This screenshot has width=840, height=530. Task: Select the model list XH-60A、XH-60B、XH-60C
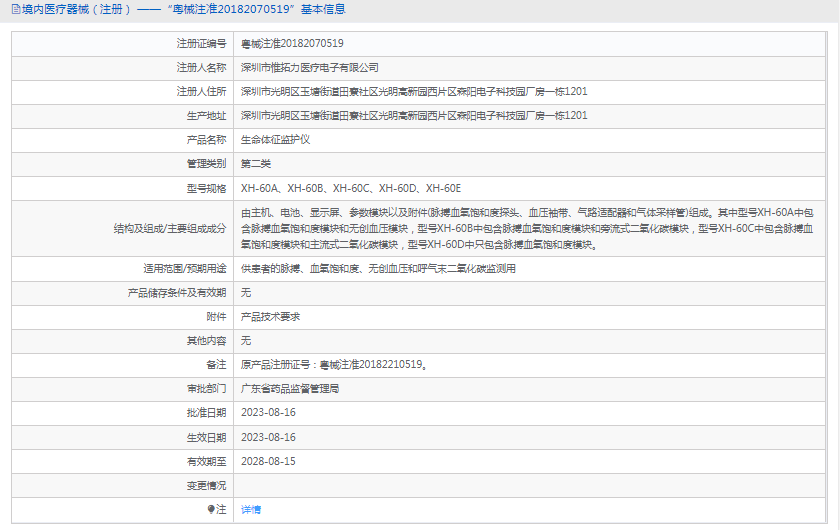(350, 189)
